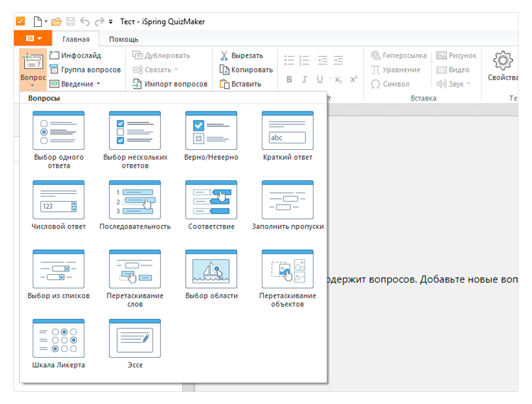Insert a Числовой ответ question
This screenshot has height=404, width=532.
[58, 205]
